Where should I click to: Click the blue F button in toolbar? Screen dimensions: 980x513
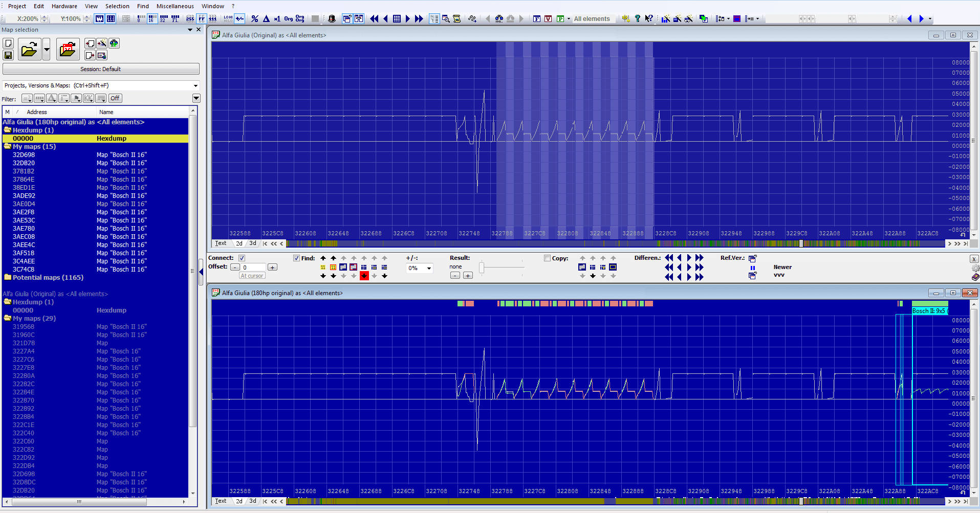pos(537,19)
